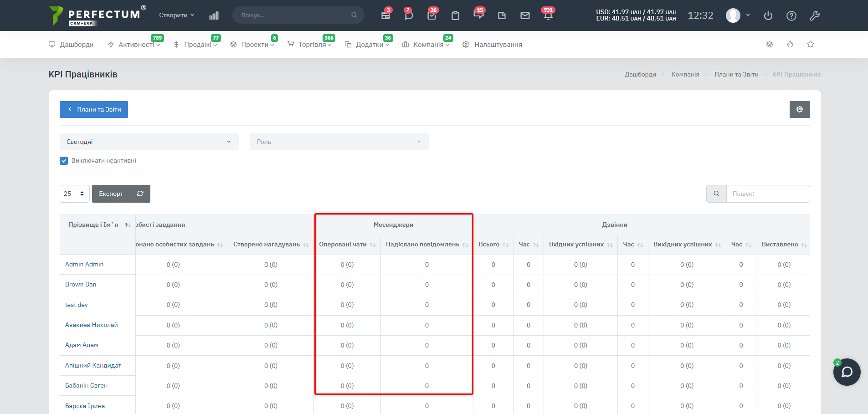868x414 pixels.
Task: Click the 'Плани та Звіти' back button
Action: click(94, 109)
